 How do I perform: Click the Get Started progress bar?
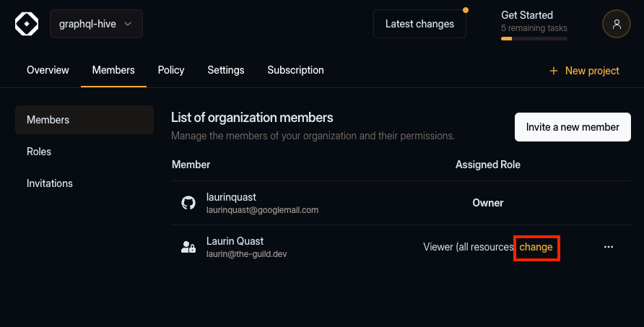[534, 38]
